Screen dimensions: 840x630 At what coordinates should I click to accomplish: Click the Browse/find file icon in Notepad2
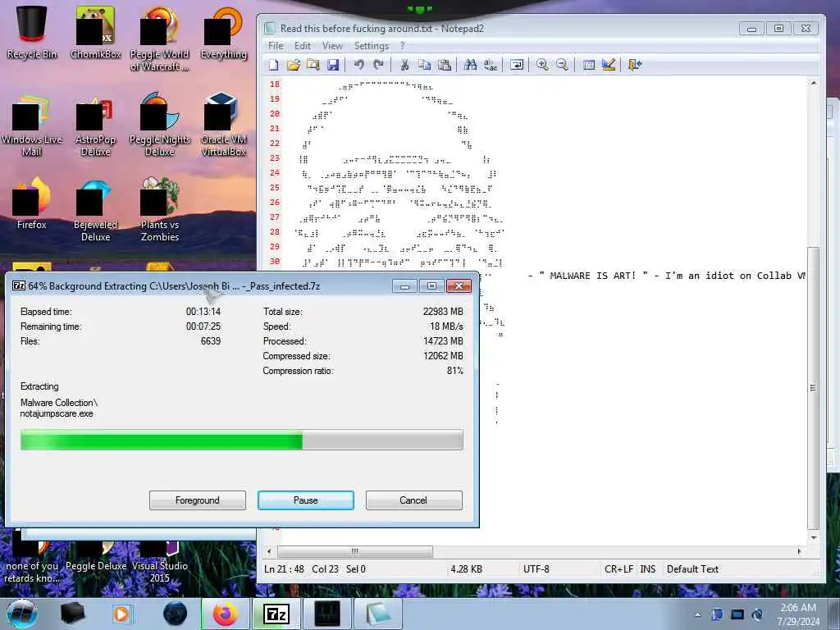pos(313,65)
